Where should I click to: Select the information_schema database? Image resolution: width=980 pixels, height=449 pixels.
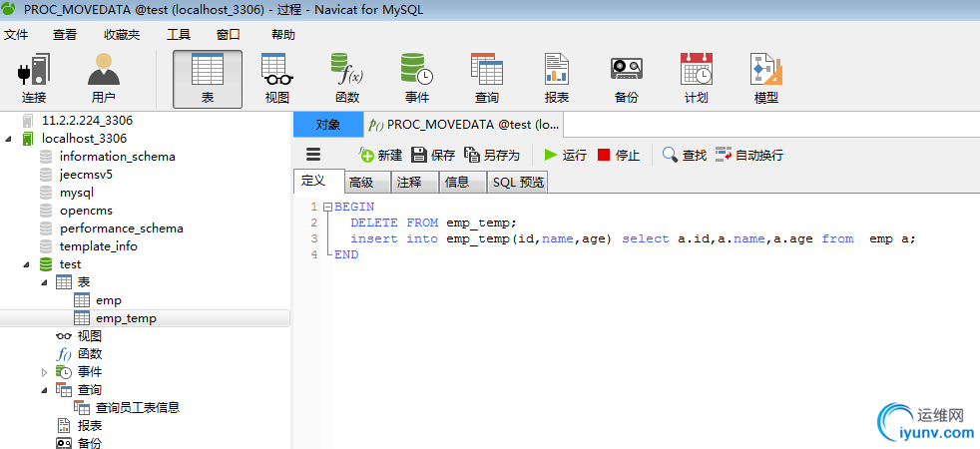pos(118,156)
